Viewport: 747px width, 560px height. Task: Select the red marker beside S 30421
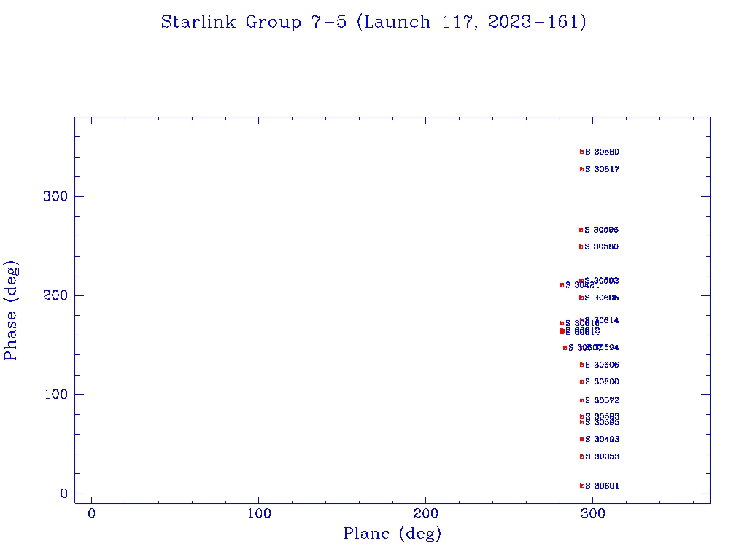(x=562, y=285)
